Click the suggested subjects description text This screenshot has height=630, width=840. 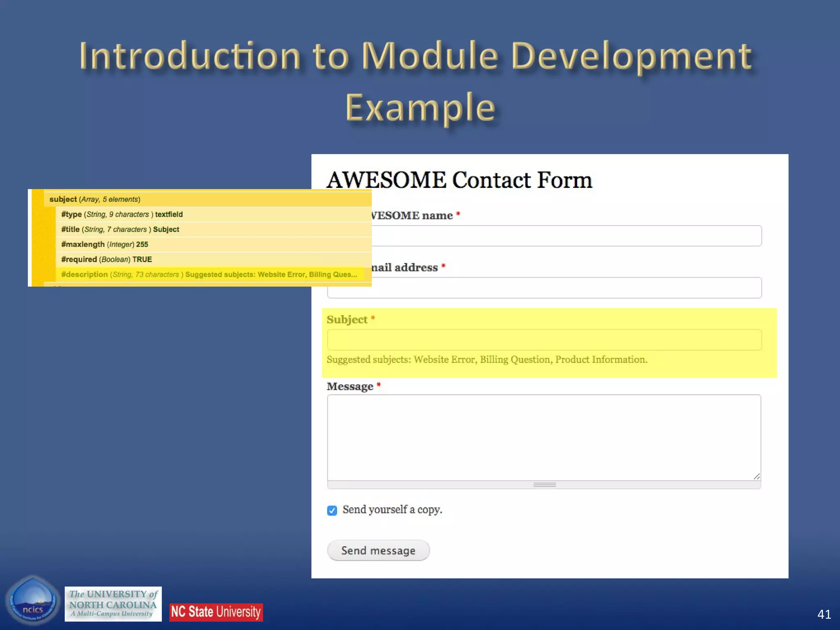coord(487,360)
